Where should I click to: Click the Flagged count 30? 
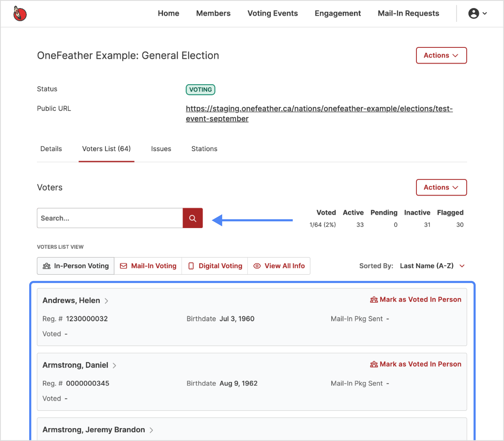pyautogui.click(x=460, y=225)
